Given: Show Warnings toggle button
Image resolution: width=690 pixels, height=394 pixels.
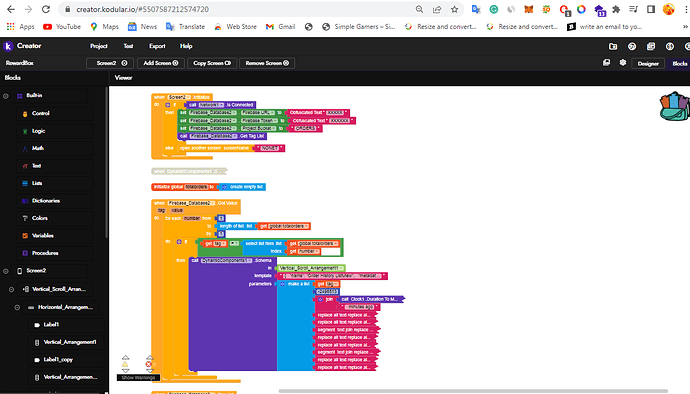Looking at the screenshot, I should [x=138, y=378].
